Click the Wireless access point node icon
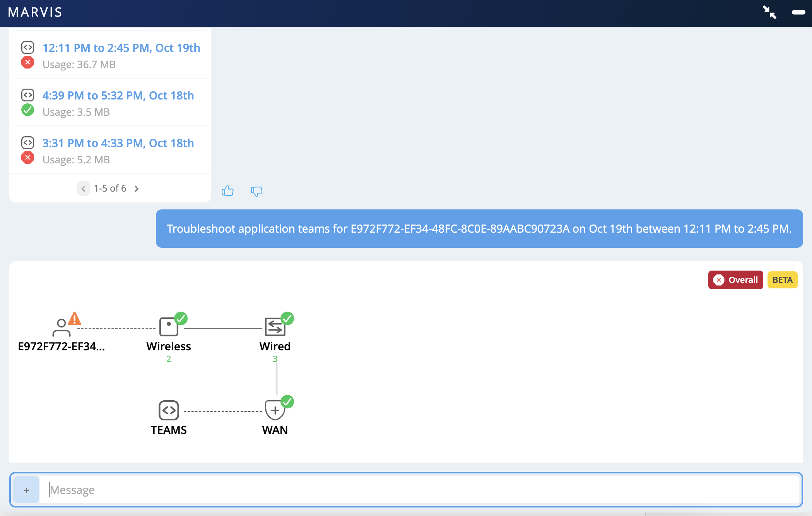 pos(169,327)
